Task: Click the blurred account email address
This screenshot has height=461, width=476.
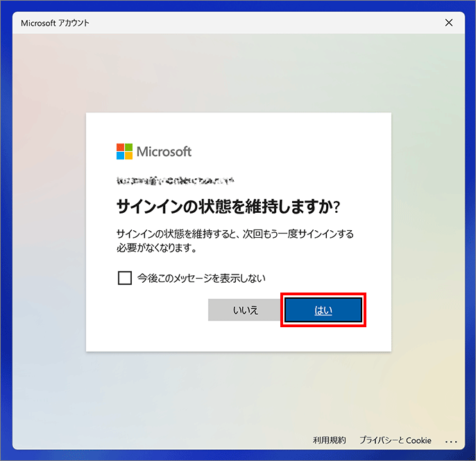Action: (x=175, y=181)
